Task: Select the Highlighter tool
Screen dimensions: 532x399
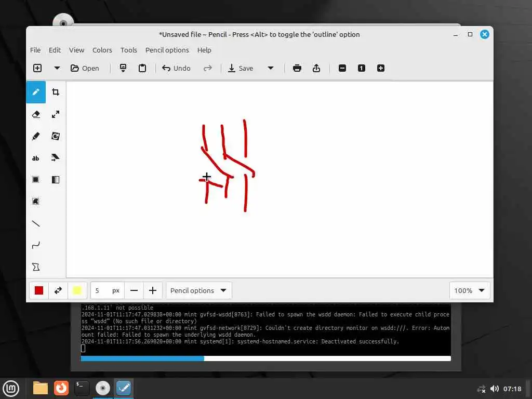Action: (36, 136)
